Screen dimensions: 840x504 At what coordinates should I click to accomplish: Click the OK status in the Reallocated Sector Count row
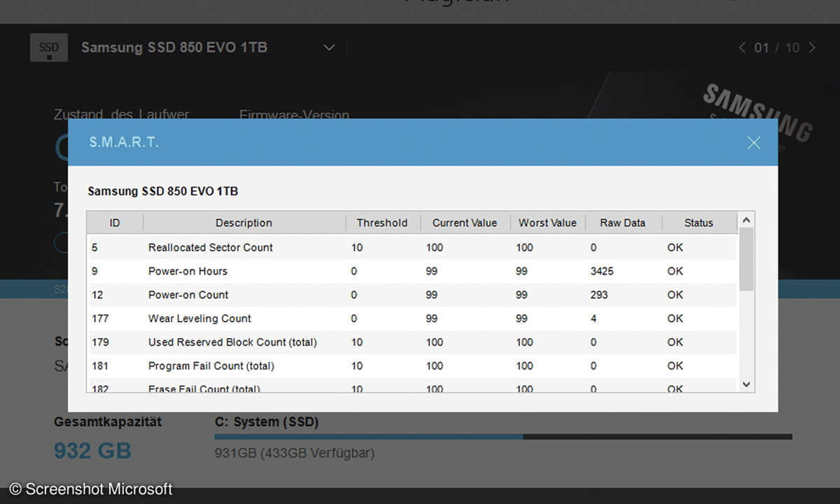tap(675, 247)
